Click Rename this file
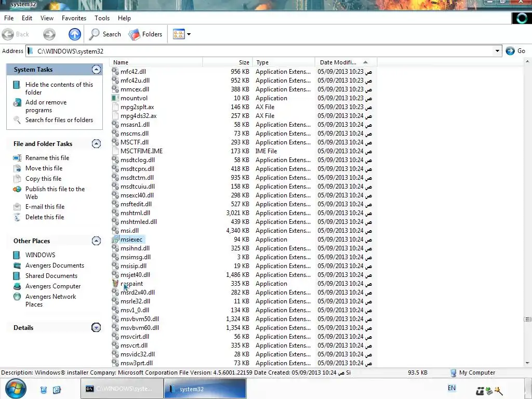 coord(47,158)
